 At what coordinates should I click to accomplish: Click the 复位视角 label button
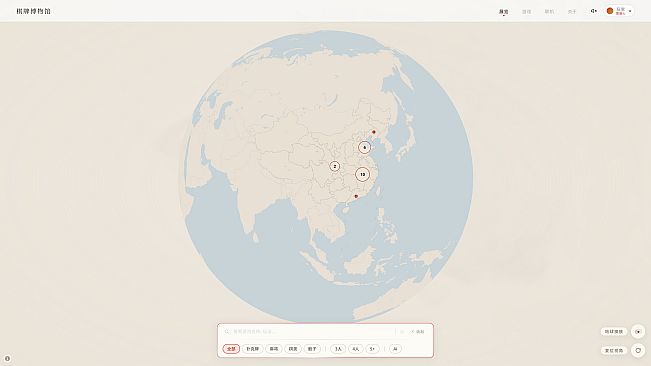[614, 351]
